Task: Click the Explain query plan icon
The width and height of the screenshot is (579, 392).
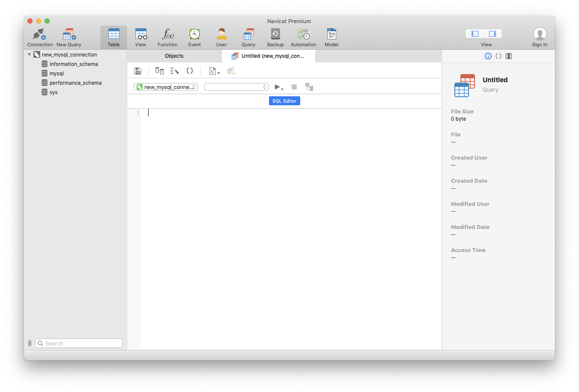Action: (x=309, y=87)
